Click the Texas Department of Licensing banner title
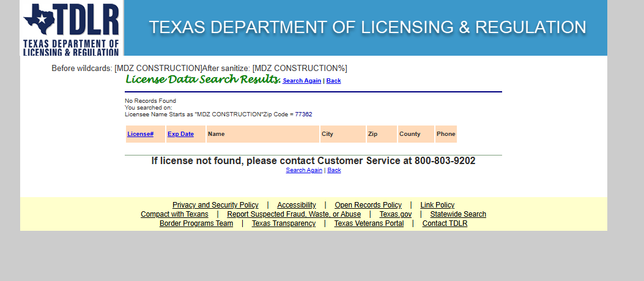Image resolution: width=644 pixels, height=281 pixels. click(x=367, y=27)
